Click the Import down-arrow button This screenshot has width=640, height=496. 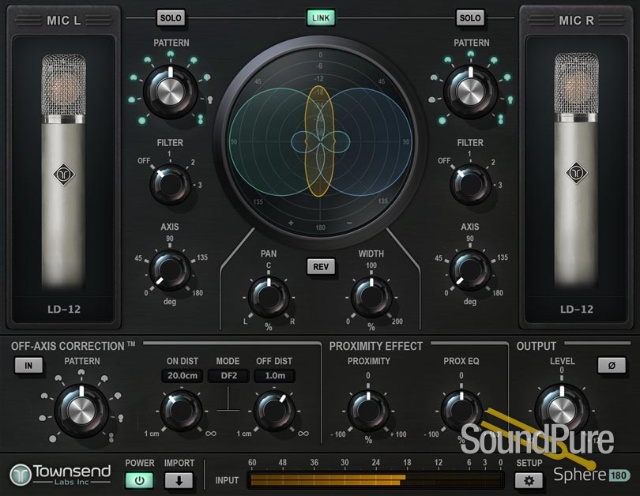(x=179, y=480)
